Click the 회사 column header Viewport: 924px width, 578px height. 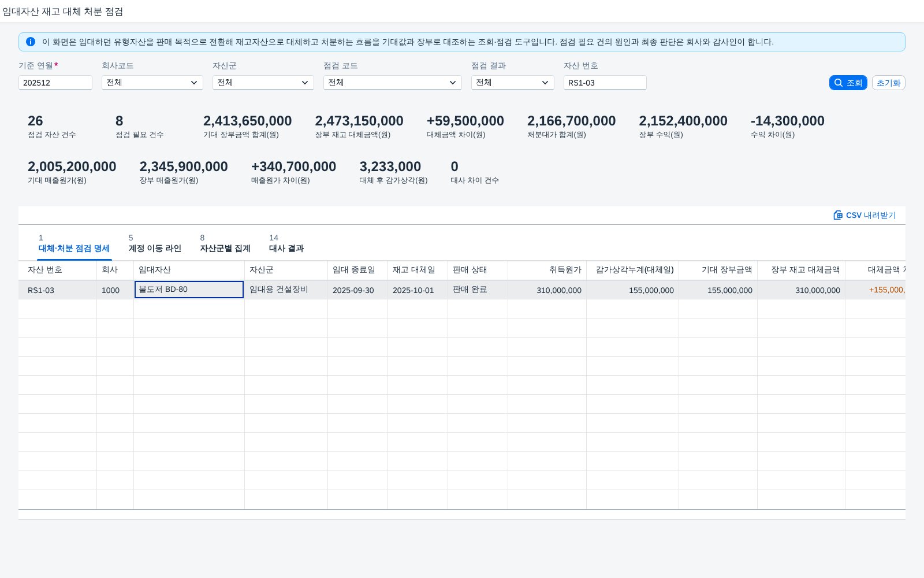point(115,270)
